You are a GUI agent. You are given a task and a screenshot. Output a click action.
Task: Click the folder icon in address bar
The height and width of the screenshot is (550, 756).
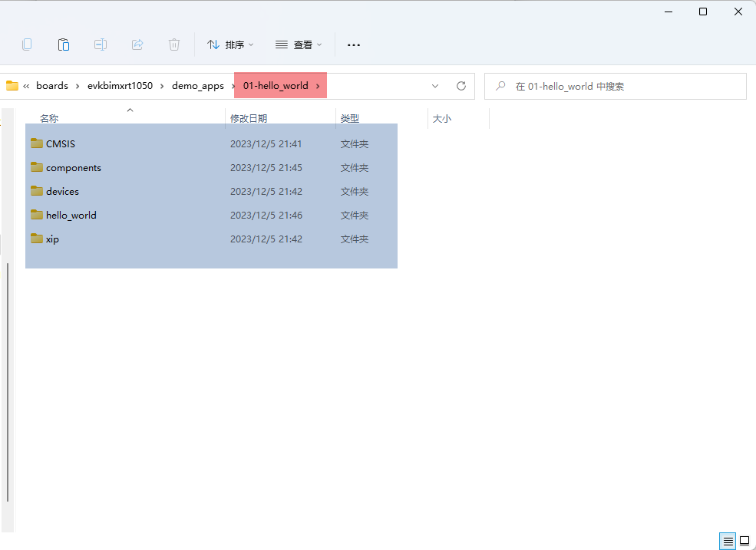point(12,86)
